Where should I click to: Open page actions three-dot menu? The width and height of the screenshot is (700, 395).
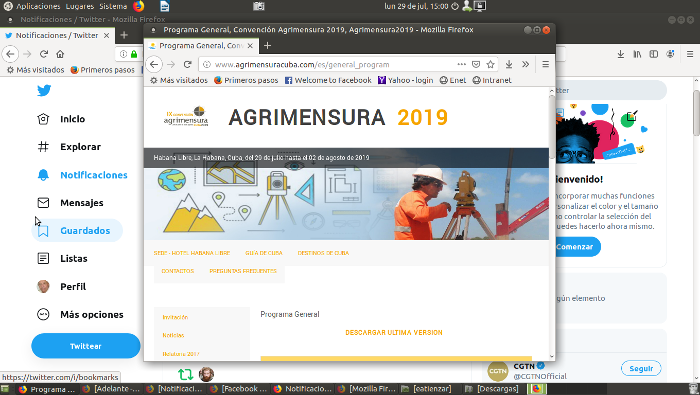tap(462, 64)
